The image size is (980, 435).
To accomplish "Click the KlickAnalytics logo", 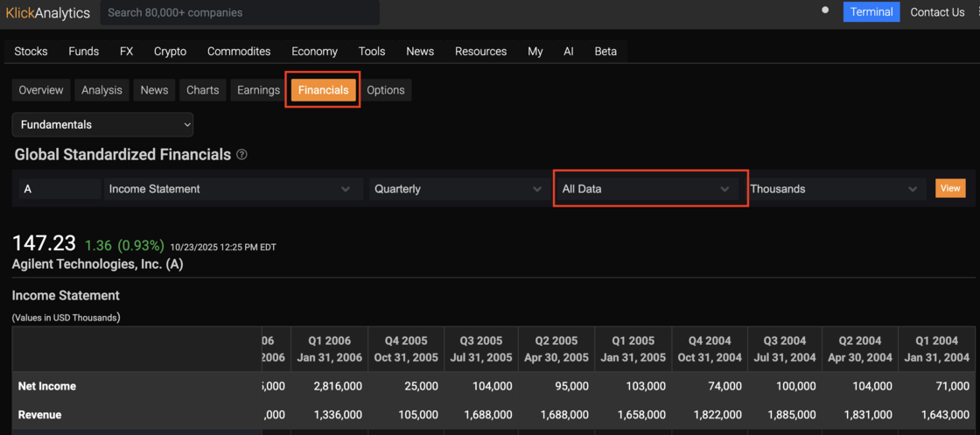I will click(x=48, y=12).
